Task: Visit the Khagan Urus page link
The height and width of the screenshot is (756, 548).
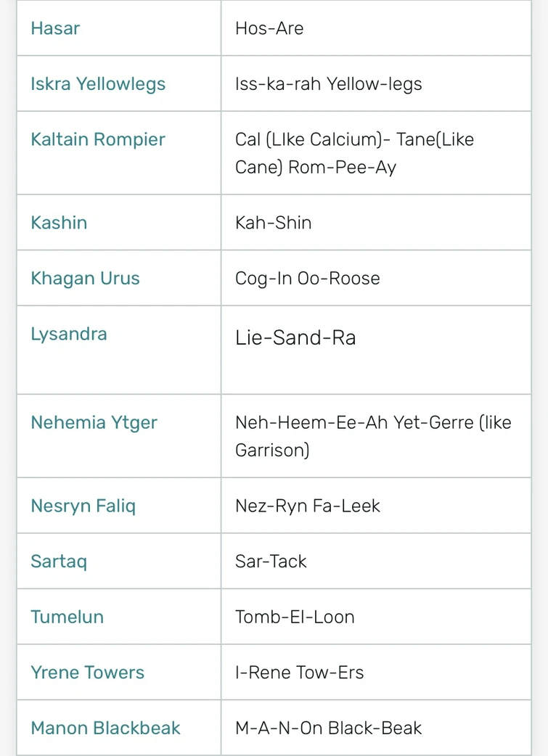Action: (x=85, y=278)
